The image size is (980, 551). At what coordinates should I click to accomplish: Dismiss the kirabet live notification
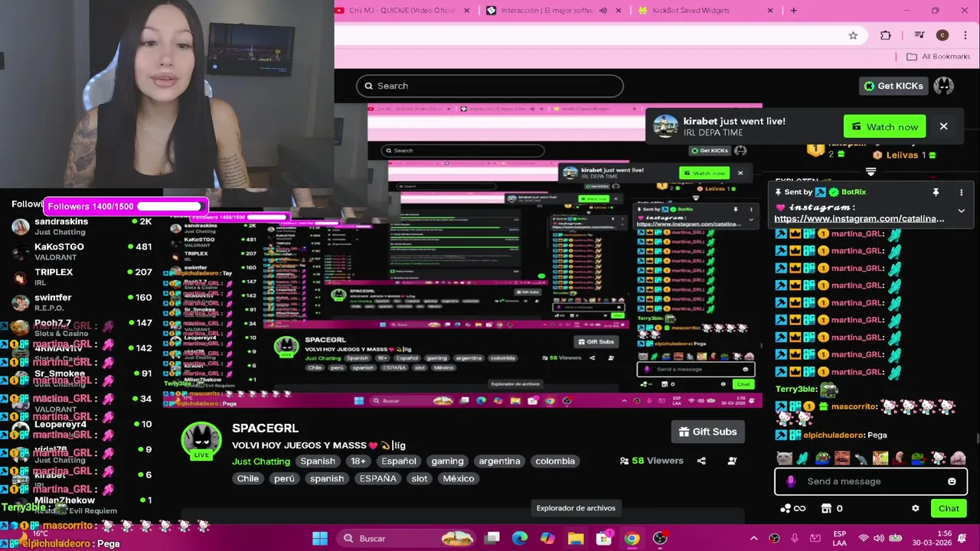pos(943,126)
